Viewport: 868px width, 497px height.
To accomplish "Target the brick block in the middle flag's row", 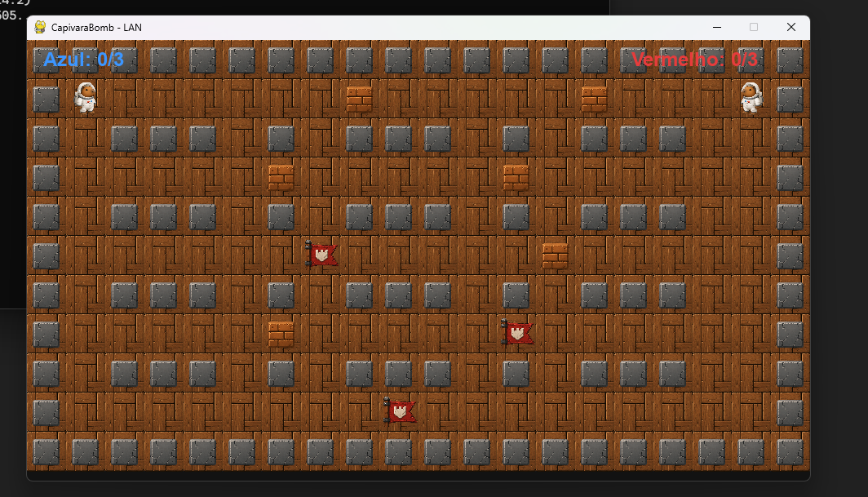I will click(281, 334).
